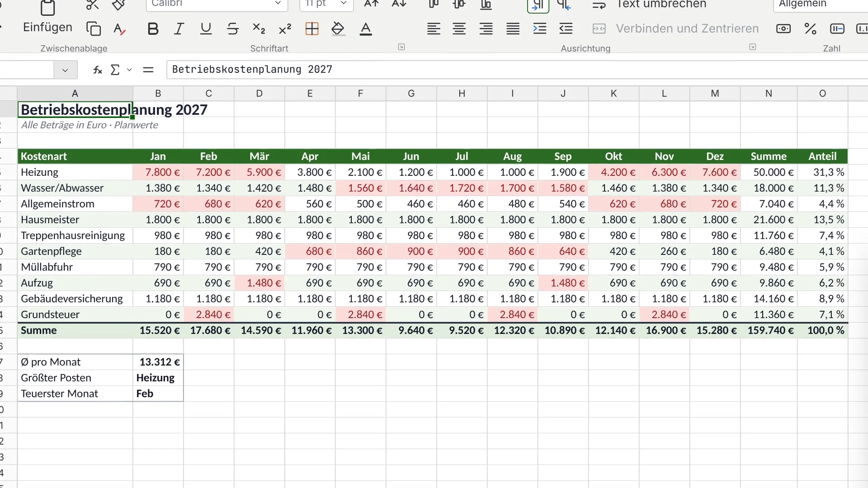
Task: Increase font size with A-up icon
Action: click(371, 4)
